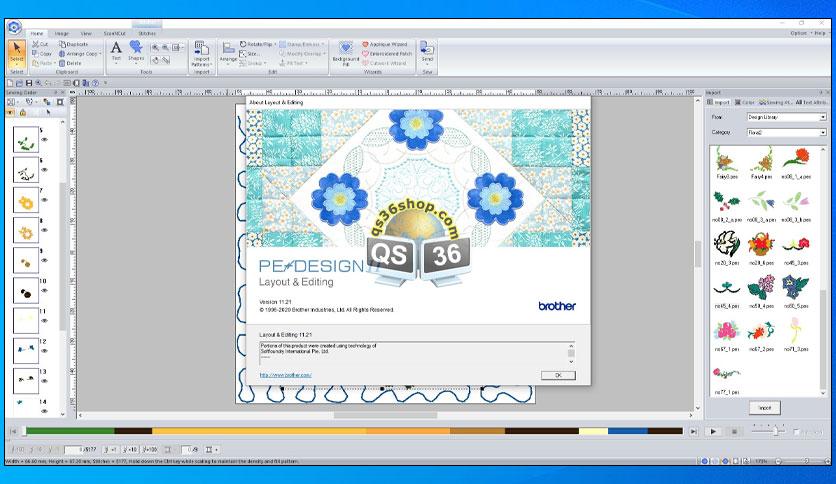Screen dimensions: 836x484
Task: Select sewing order item 7 thumbnail
Action: point(26,200)
